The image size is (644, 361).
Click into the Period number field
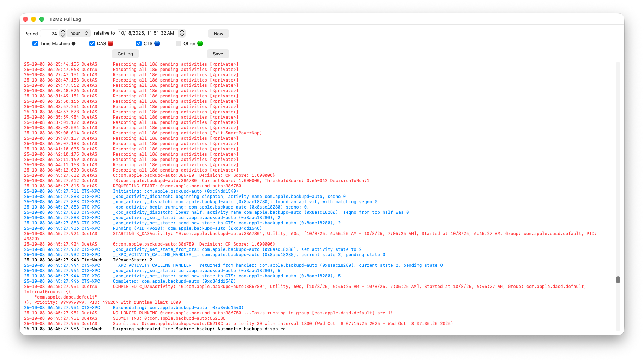coord(49,34)
